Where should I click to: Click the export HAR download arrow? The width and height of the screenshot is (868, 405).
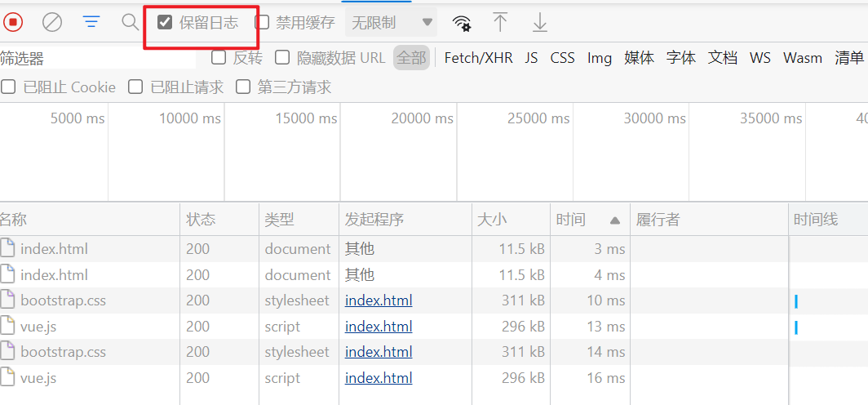point(539,23)
